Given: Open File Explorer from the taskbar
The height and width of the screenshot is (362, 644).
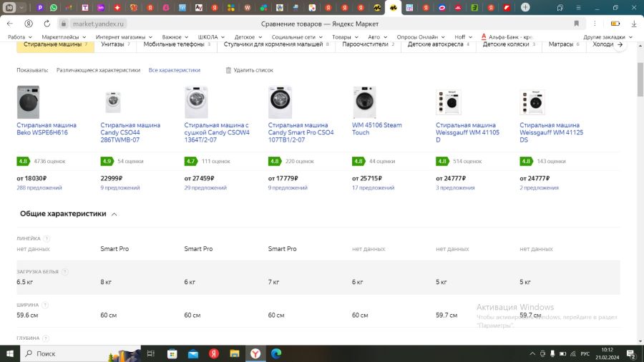Looking at the screenshot, I should click(235, 353).
